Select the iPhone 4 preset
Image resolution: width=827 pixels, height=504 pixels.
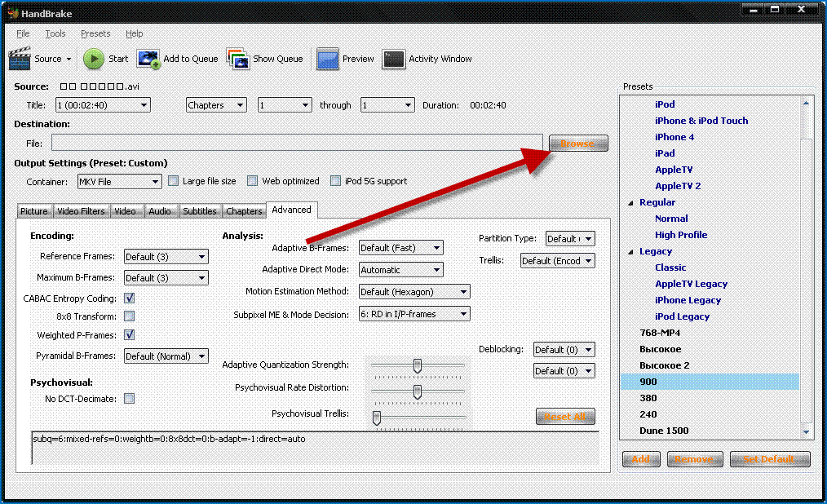click(674, 137)
